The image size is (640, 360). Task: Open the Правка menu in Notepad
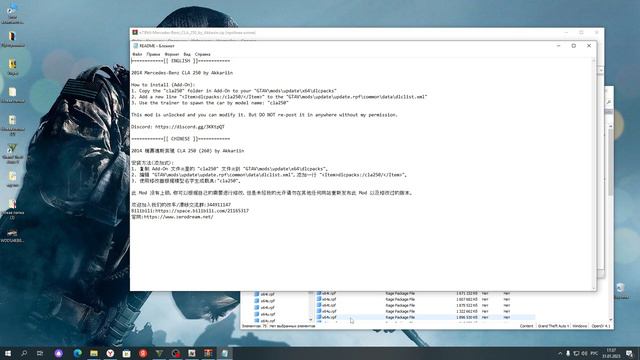tap(153, 54)
